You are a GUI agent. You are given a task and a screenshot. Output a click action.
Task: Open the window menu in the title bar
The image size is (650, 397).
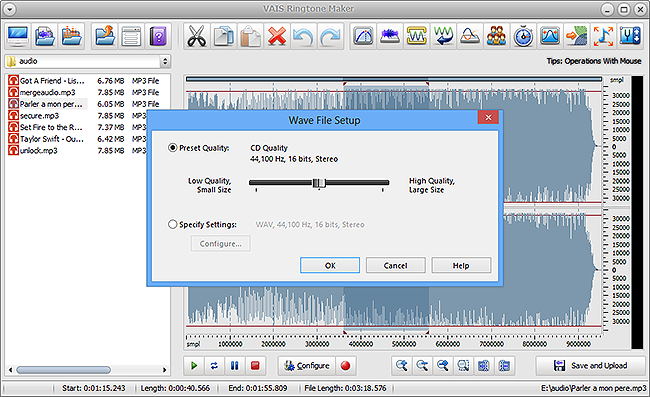pyautogui.click(x=9, y=9)
